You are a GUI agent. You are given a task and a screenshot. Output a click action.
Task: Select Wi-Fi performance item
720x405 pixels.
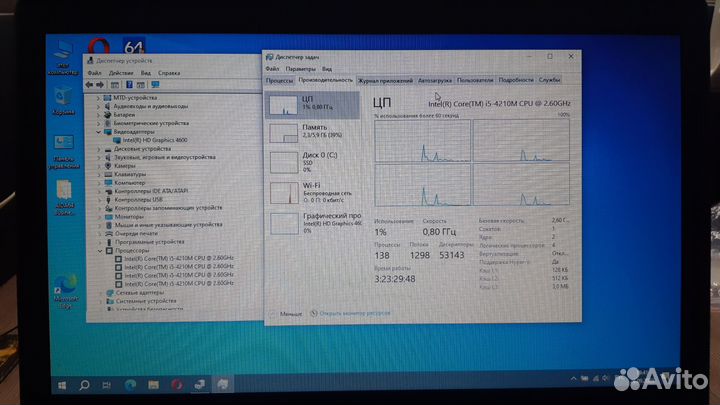coord(313,192)
